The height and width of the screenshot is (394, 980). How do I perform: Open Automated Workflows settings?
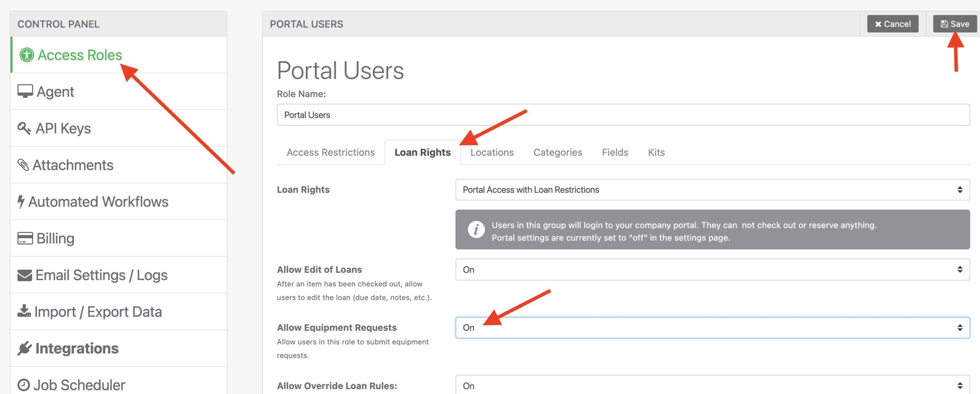tap(119, 202)
